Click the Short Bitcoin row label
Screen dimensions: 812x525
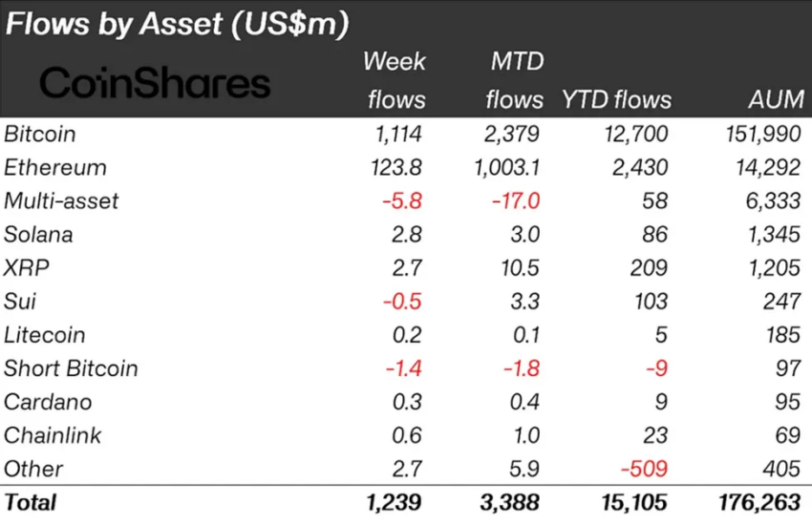[x=72, y=368]
